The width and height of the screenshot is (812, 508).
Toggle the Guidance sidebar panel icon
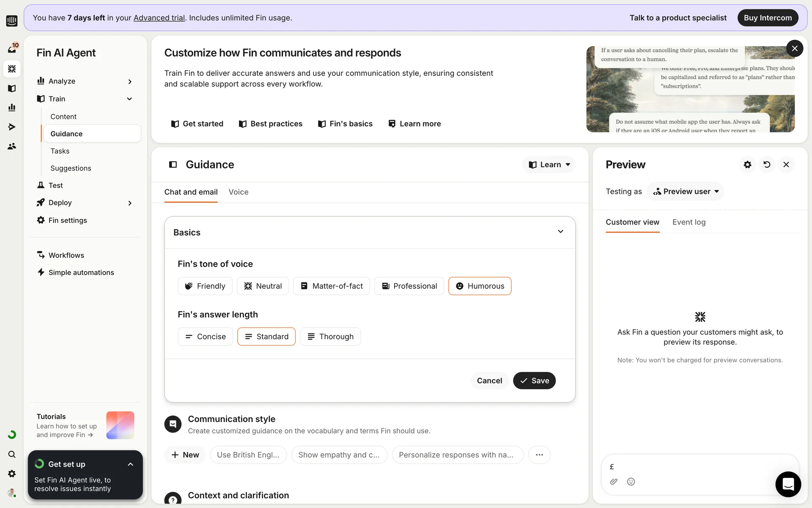[x=173, y=165]
